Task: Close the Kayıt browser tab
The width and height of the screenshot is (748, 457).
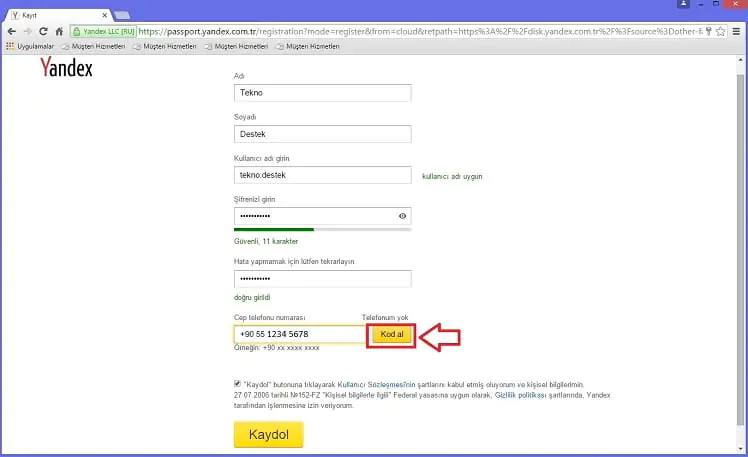Action: click(x=104, y=15)
